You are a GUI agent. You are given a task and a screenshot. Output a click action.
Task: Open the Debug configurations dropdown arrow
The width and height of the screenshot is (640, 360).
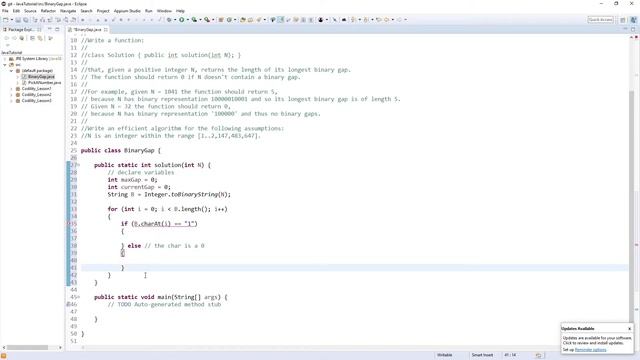click(175, 20)
